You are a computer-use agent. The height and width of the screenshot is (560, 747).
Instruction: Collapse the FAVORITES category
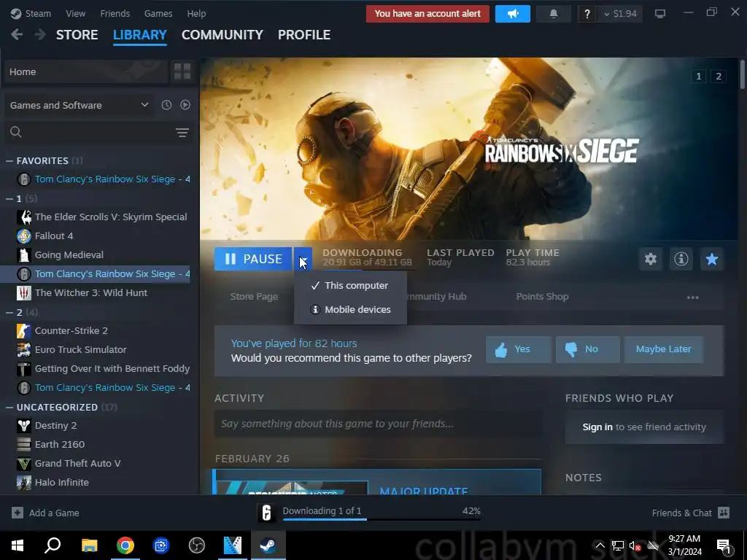coord(9,161)
